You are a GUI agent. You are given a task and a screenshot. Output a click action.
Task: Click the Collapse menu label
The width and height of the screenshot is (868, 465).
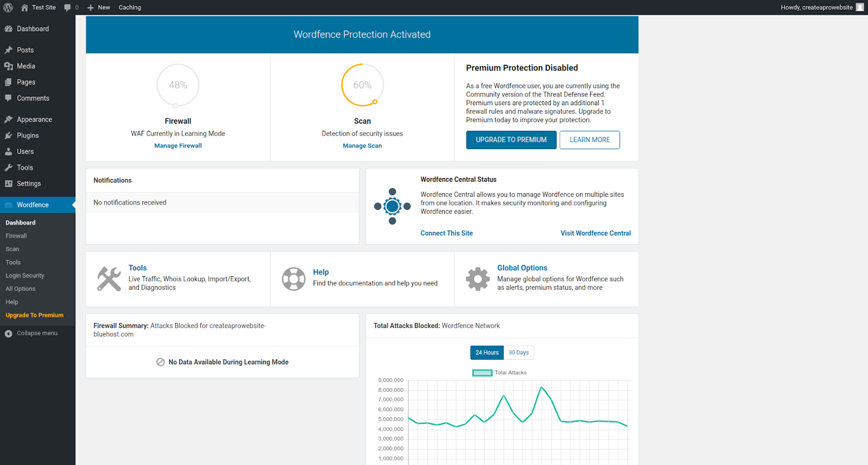point(37,333)
